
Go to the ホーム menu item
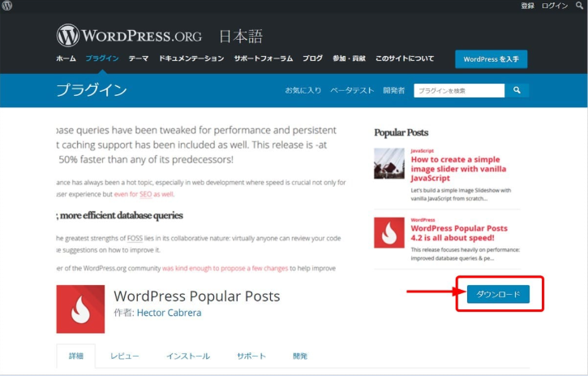click(x=66, y=58)
